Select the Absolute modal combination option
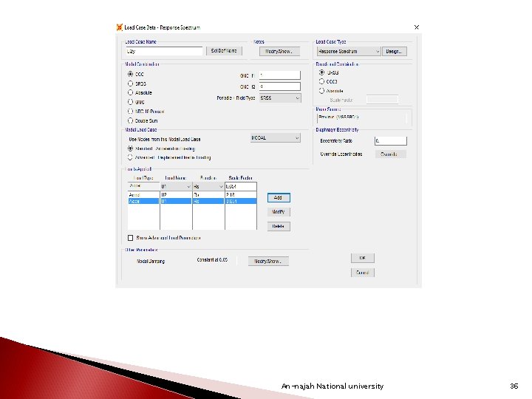Viewport: 532px width, 399px height. tap(130, 92)
